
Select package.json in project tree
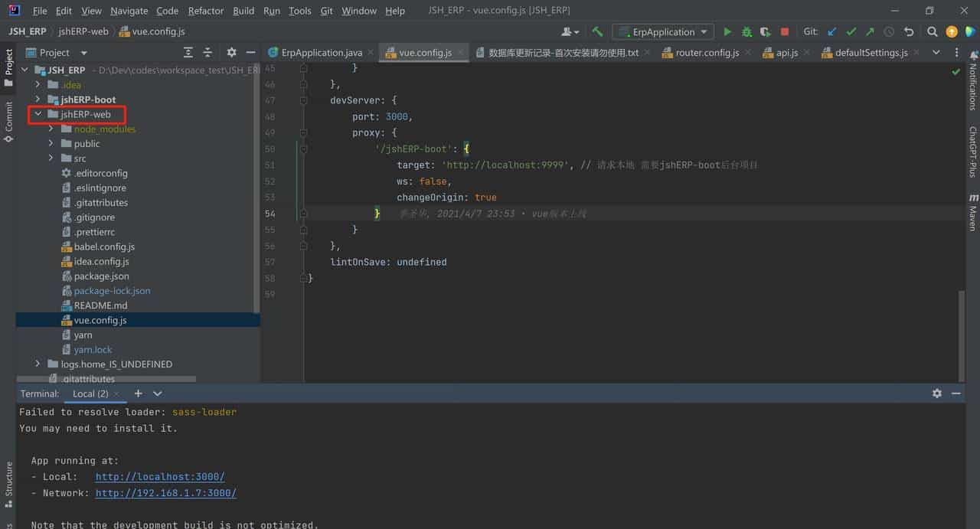[x=101, y=276]
